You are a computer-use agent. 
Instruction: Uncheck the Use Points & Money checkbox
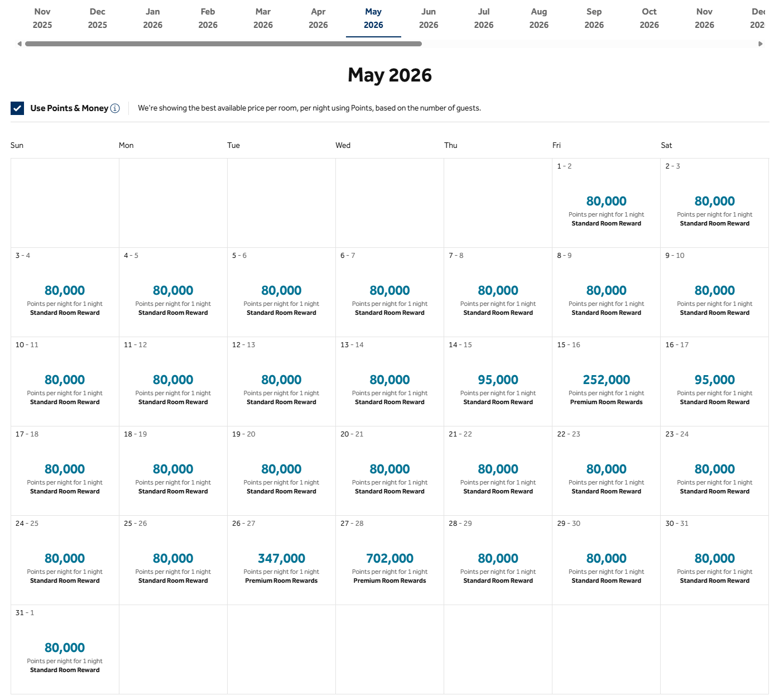17,108
